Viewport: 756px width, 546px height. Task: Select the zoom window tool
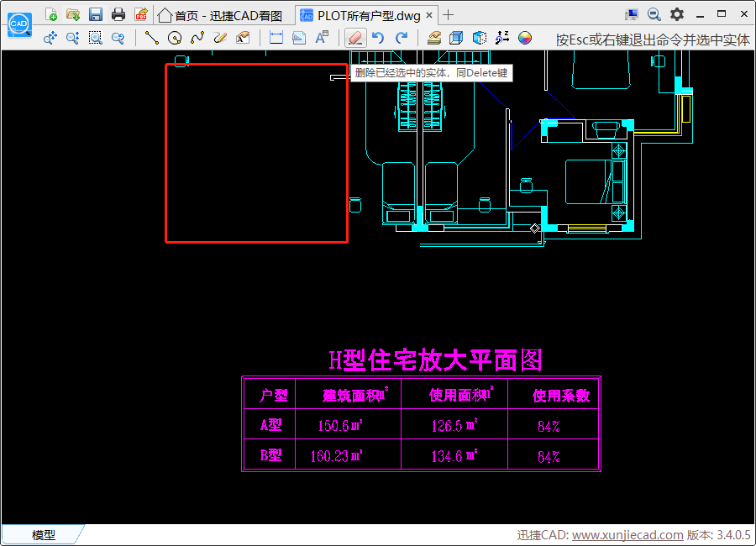tap(96, 38)
